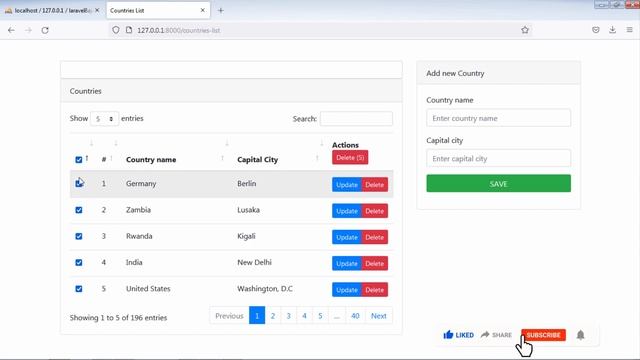Go to page 3 of the table
The image size is (640, 360).
(289, 316)
